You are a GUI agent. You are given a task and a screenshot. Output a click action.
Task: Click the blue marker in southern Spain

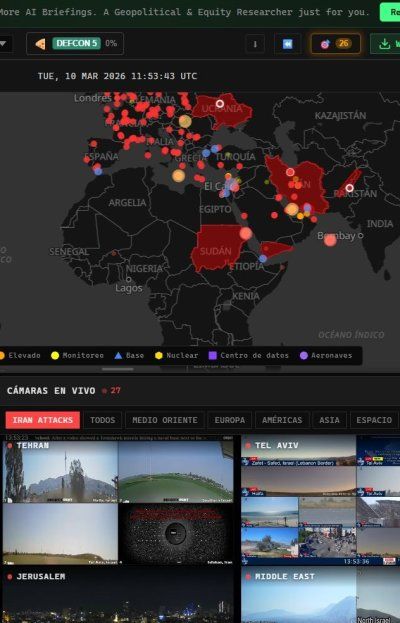tap(98, 171)
